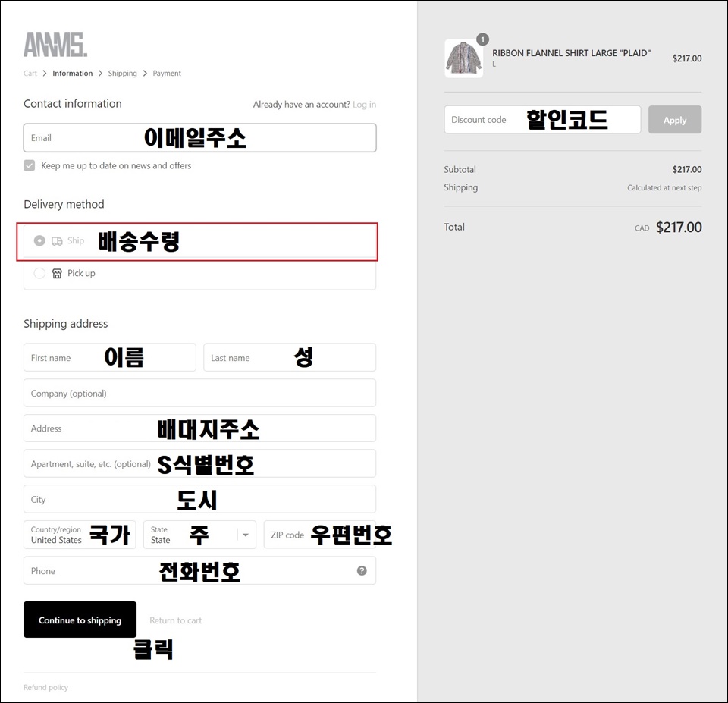This screenshot has width=728, height=703.
Task: Click the flannel shirt product thumbnail
Action: [x=464, y=58]
